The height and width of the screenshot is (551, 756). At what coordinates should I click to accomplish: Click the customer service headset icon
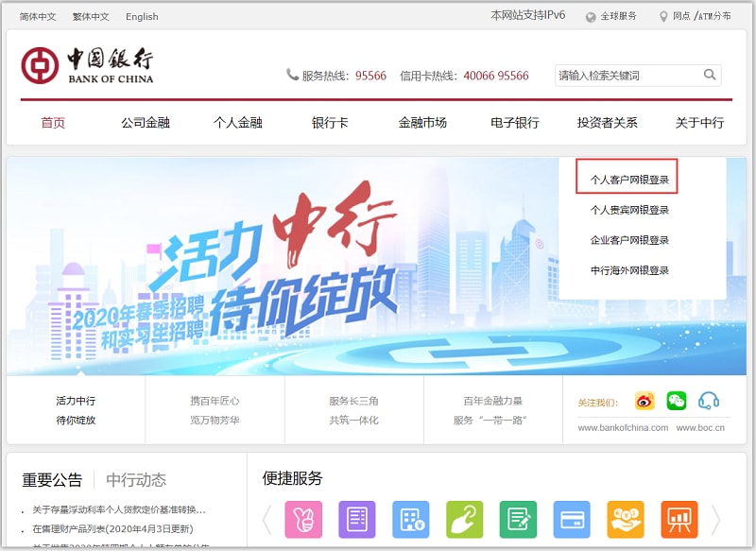(708, 401)
